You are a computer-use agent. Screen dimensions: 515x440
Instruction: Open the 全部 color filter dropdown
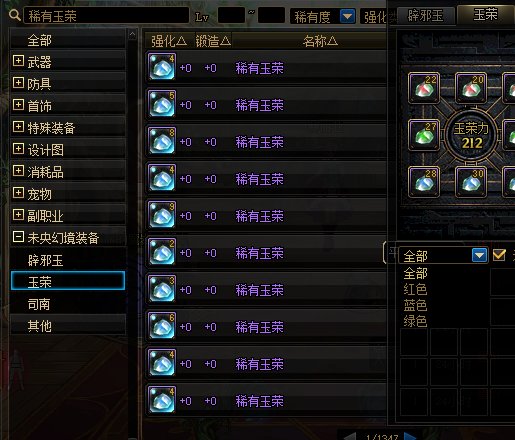[x=480, y=255]
